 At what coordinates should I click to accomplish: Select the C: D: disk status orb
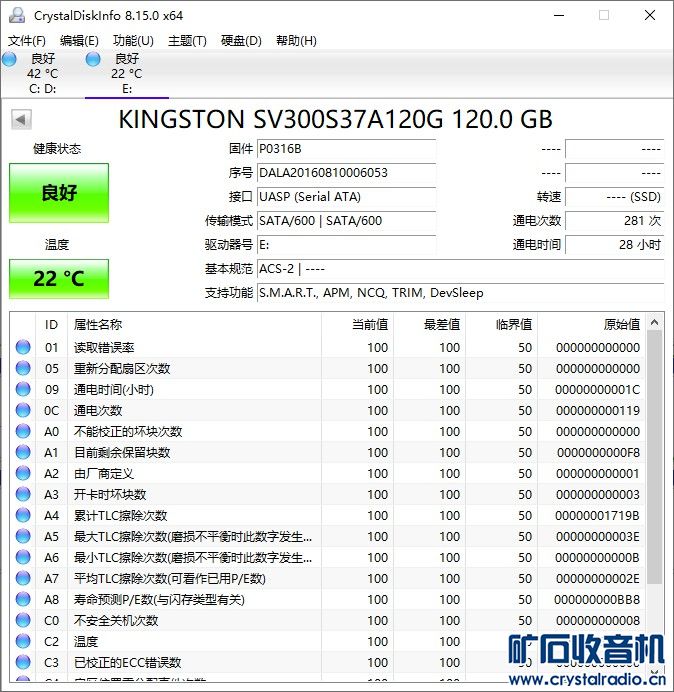(9, 59)
